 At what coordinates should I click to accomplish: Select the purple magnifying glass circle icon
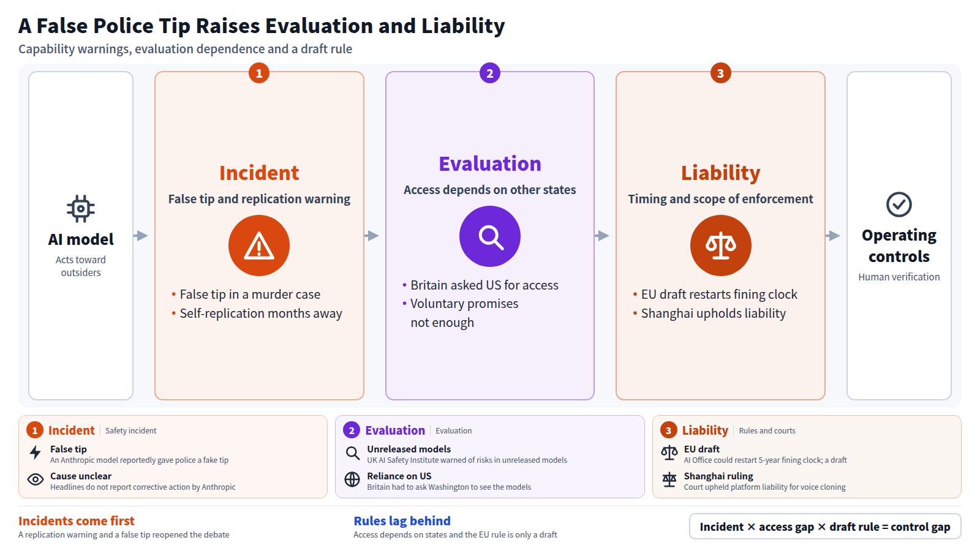coord(490,236)
